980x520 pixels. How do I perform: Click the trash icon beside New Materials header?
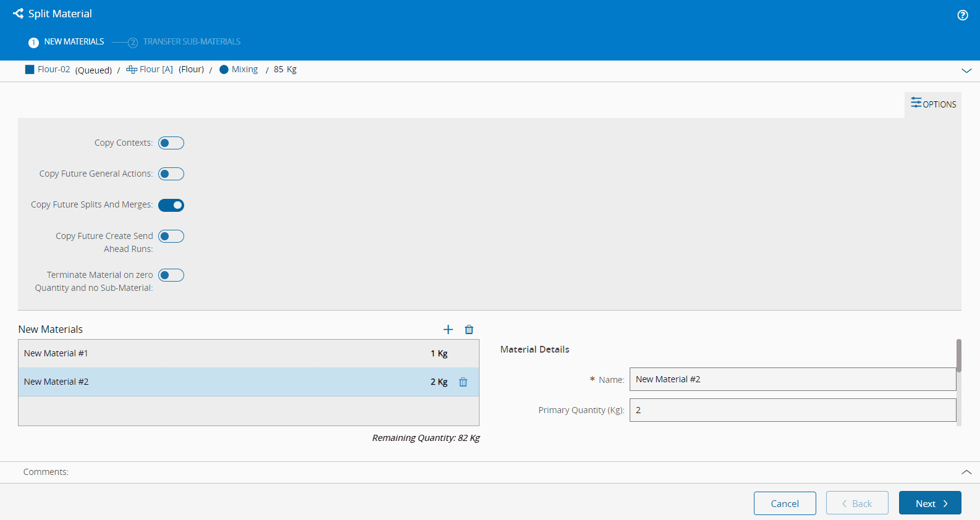(x=469, y=330)
